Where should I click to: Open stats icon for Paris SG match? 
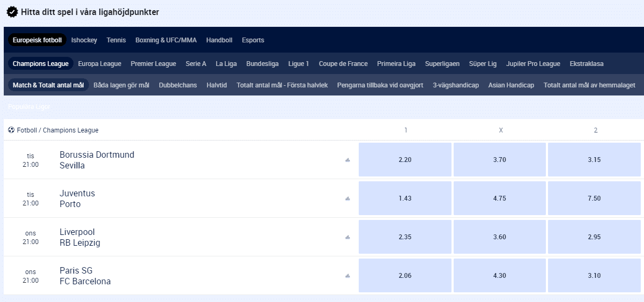pos(347,276)
